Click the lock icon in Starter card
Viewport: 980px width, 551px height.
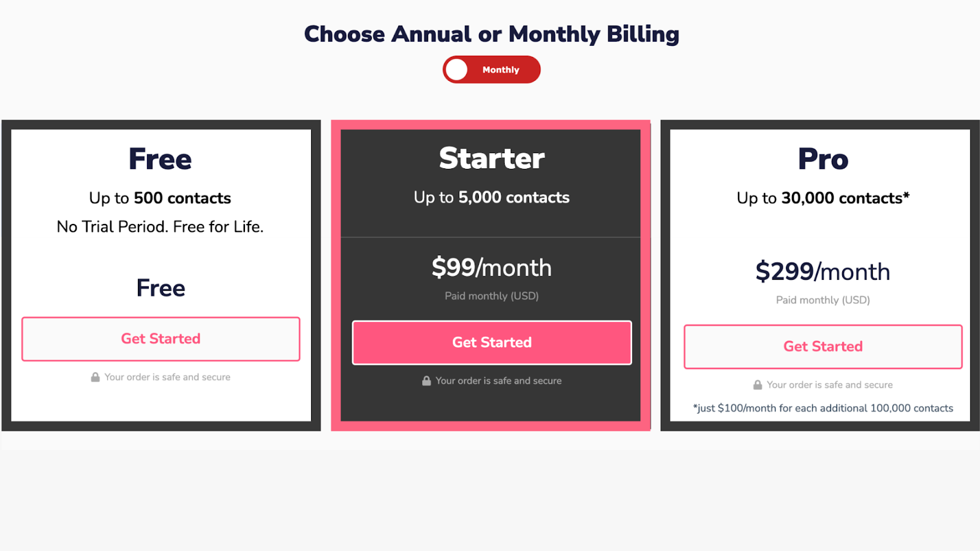(426, 380)
